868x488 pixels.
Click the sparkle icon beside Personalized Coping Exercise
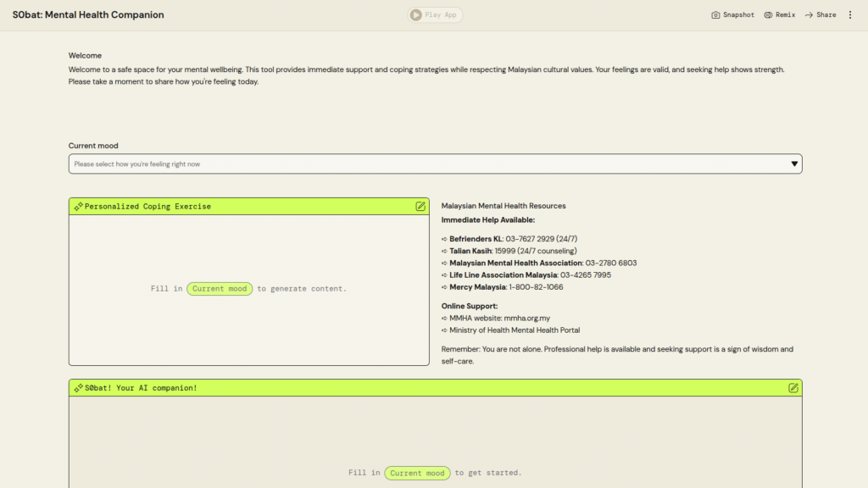pyautogui.click(x=78, y=207)
